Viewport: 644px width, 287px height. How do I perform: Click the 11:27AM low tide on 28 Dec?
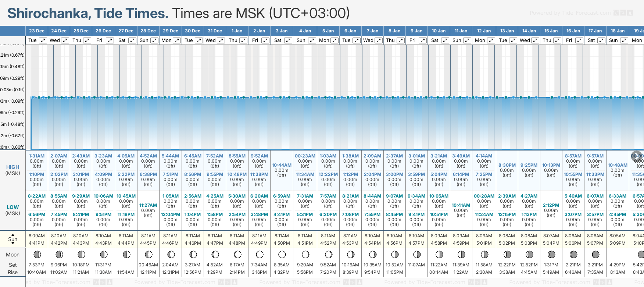(x=148, y=205)
